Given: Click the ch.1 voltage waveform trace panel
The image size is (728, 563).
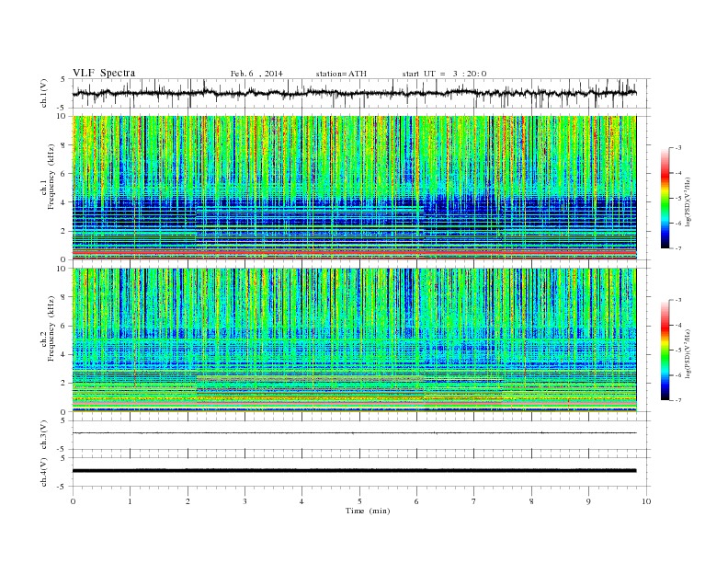Looking at the screenshot, I should click(361, 93).
